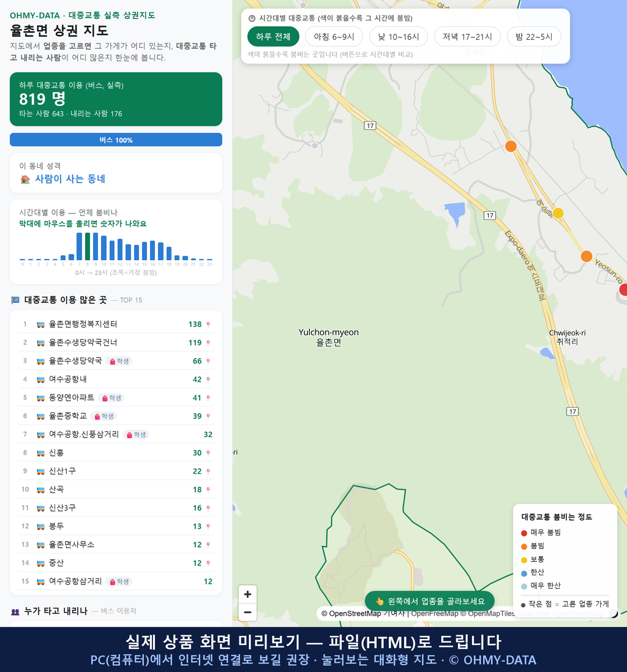Click bus icon beside 율촌면행정복지센터
This screenshot has height=672, width=627.
[41, 324]
